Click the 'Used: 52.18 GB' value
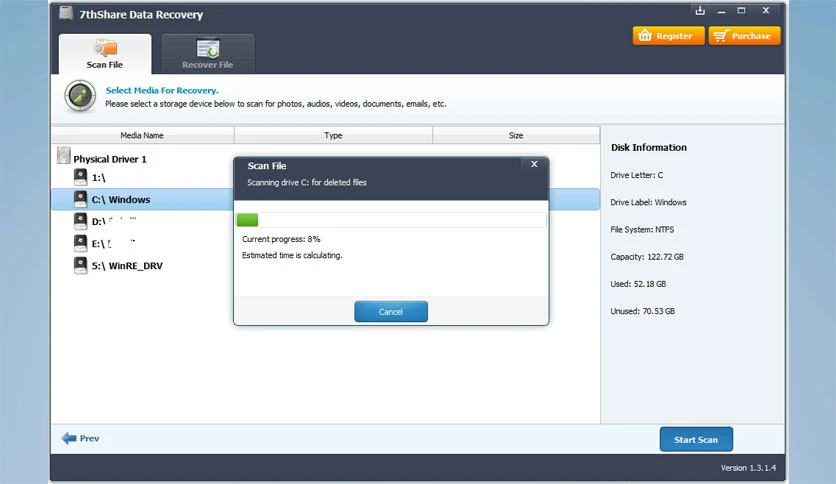 point(638,284)
